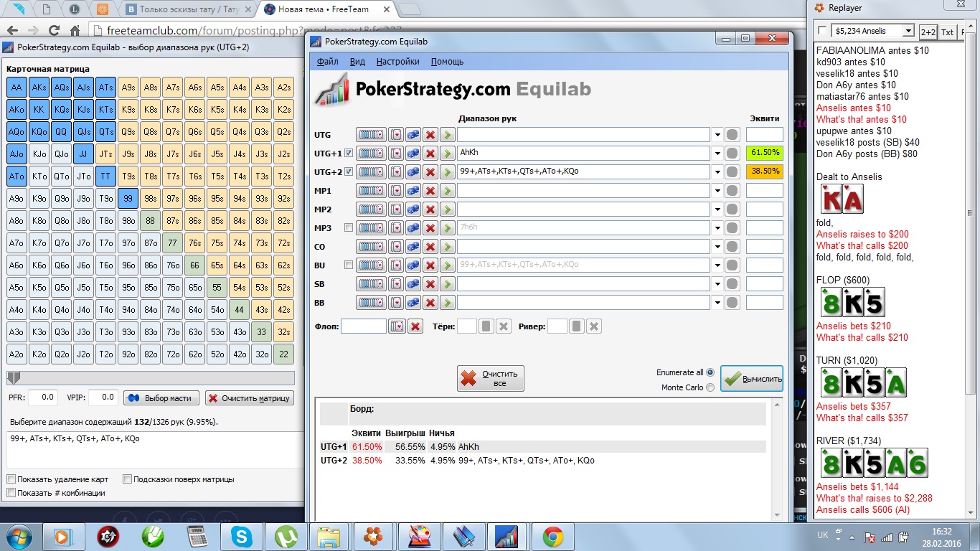Viewport: 980px width, 551px height.
Task: Click the Txt button in Replayer
Action: [x=947, y=32]
